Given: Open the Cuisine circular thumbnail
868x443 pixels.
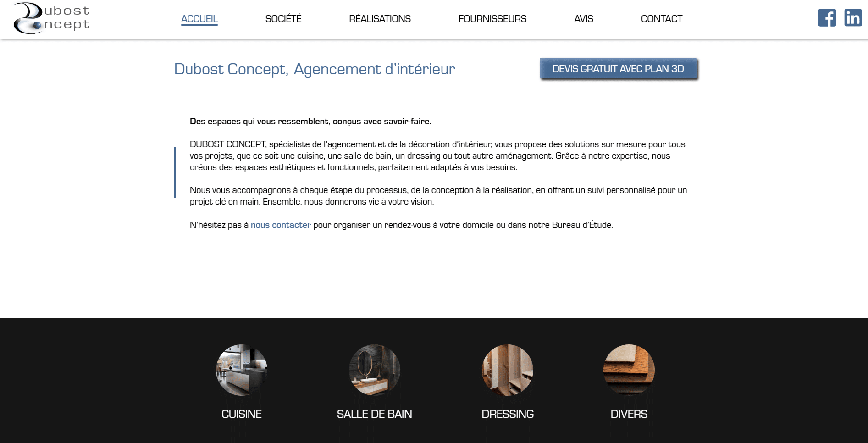Looking at the screenshot, I should pos(242,370).
